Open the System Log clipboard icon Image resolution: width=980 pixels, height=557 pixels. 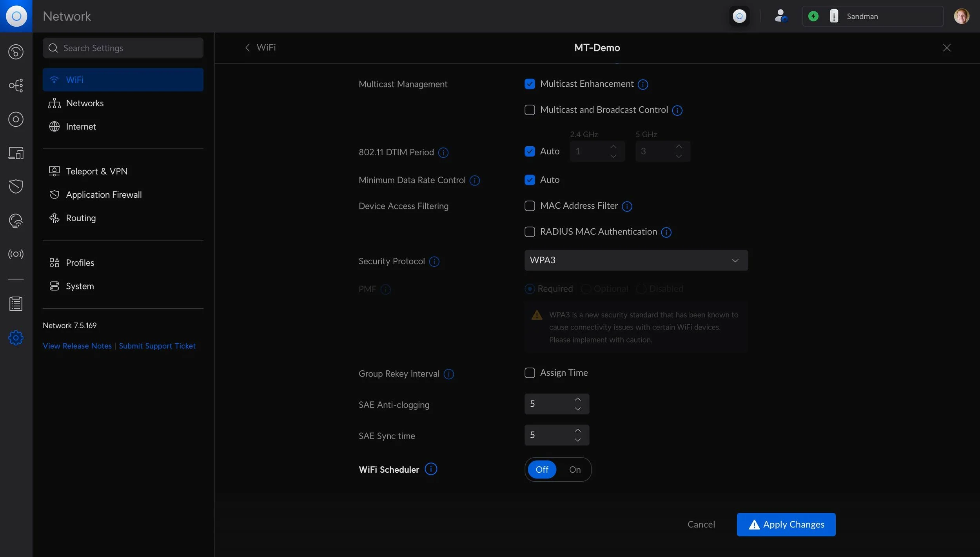pyautogui.click(x=16, y=304)
